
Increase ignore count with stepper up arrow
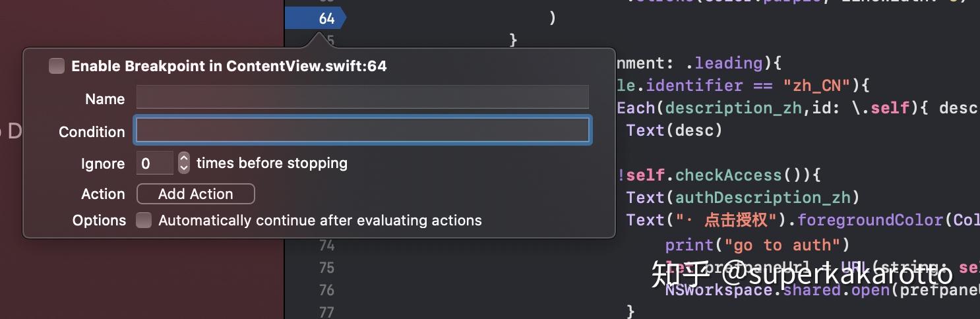(x=184, y=158)
